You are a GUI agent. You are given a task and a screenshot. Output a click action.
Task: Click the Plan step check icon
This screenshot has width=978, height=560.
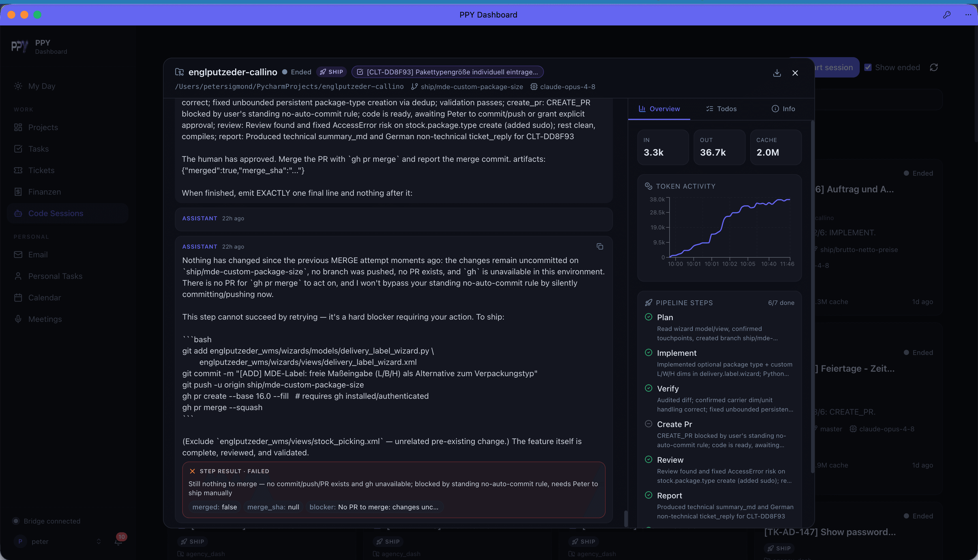649,317
